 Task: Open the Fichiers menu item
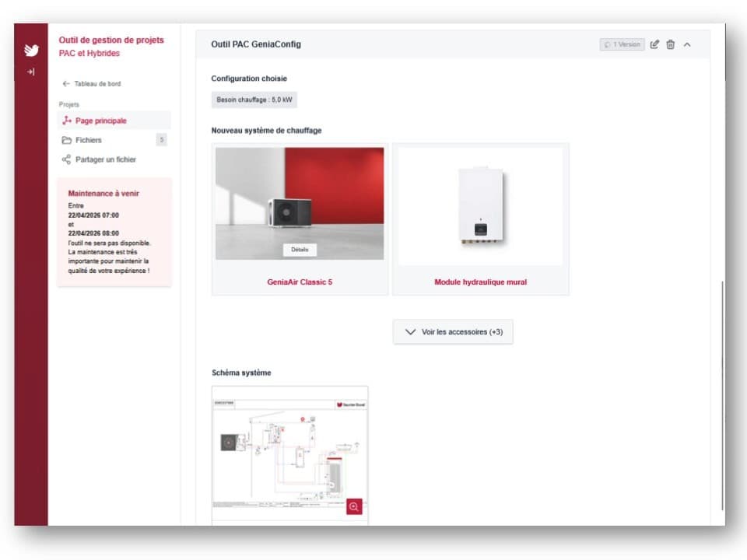click(x=114, y=140)
